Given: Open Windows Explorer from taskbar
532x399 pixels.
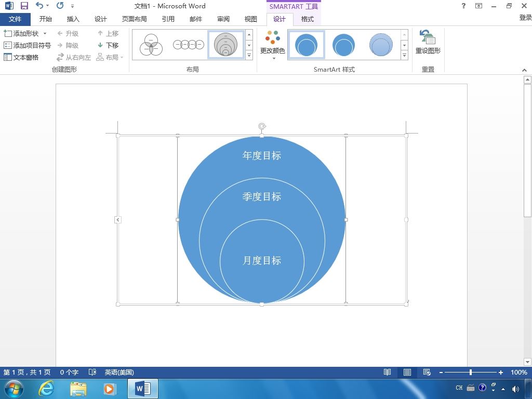Looking at the screenshot, I should click(78, 389).
